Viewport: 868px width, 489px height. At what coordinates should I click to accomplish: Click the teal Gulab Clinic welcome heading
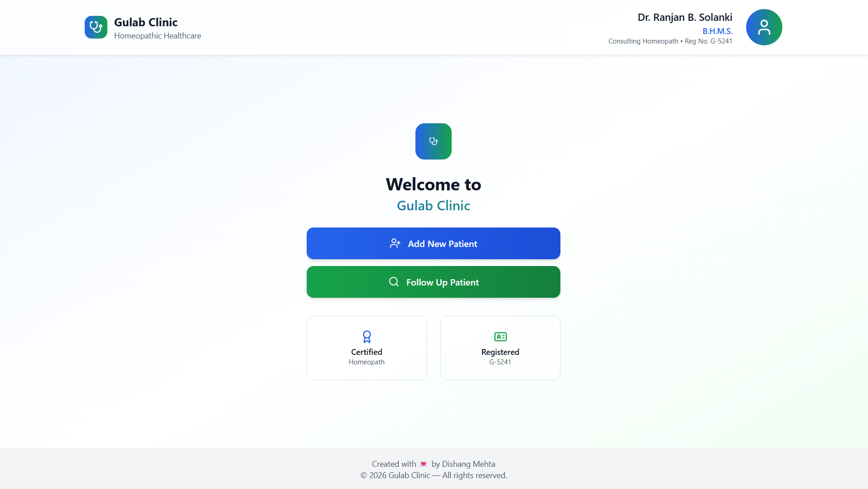434,206
